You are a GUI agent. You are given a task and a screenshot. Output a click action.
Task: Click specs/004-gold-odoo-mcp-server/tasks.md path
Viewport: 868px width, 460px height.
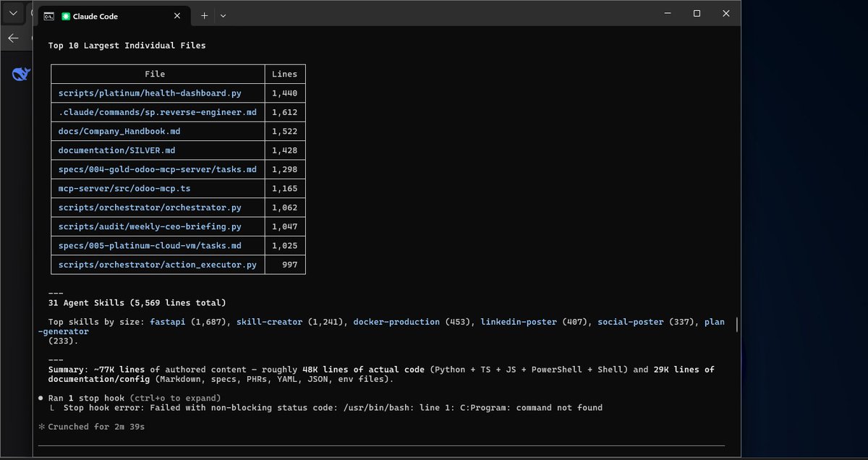158,169
